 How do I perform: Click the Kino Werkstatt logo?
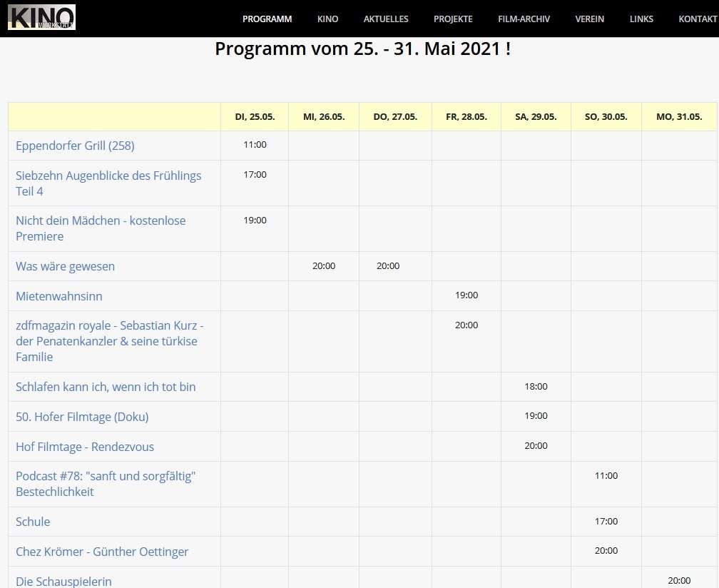(x=41, y=17)
